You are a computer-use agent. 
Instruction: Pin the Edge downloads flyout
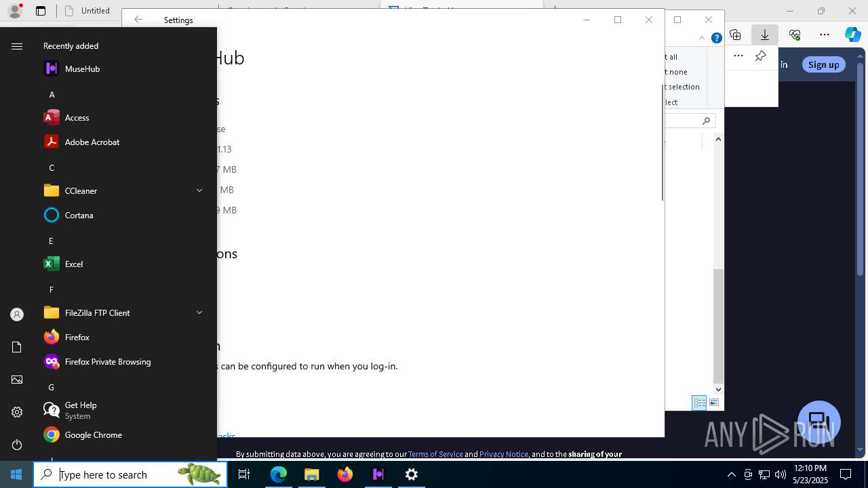(761, 56)
